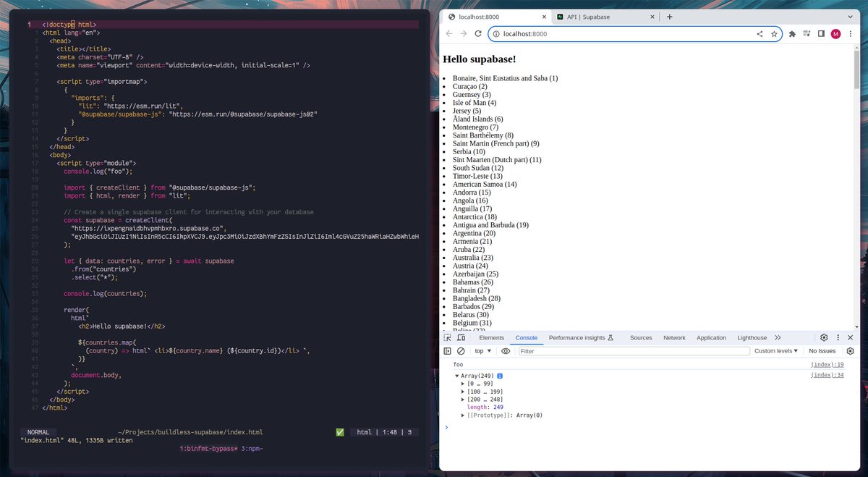Screen dimensions: 868x477
Task: Expand the [0 … 99] array range
Action: (x=464, y=384)
